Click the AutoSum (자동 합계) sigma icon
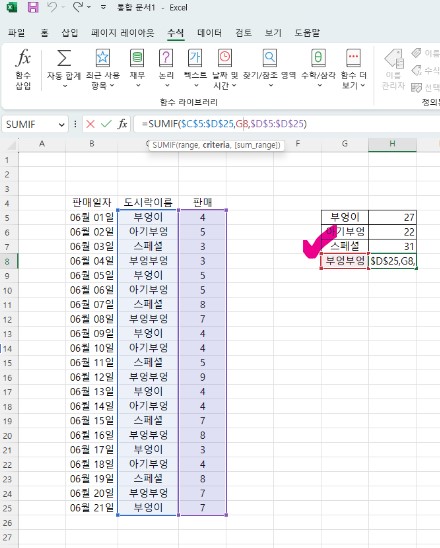The width and height of the screenshot is (440, 548). click(x=64, y=58)
